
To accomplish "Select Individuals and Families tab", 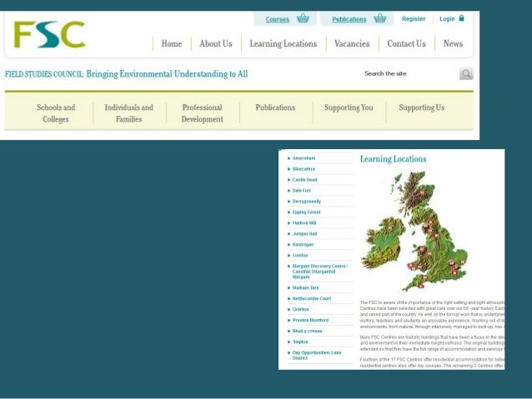I will point(128,113).
